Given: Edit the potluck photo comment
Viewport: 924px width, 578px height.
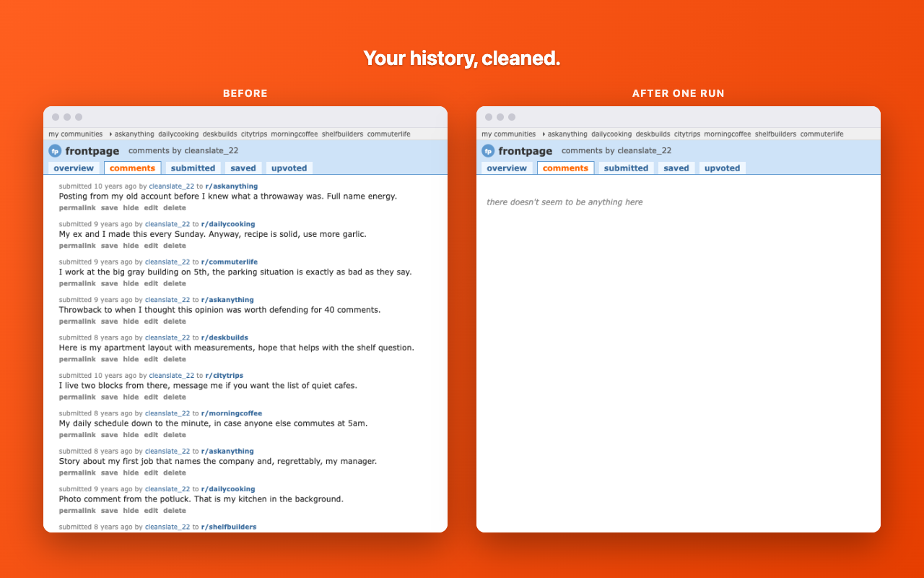Looking at the screenshot, I should [151, 511].
